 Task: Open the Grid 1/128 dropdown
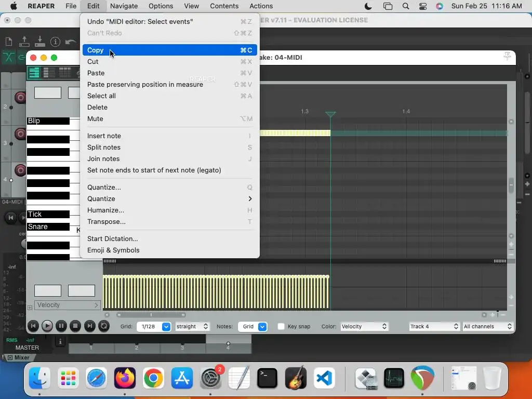tap(154, 326)
